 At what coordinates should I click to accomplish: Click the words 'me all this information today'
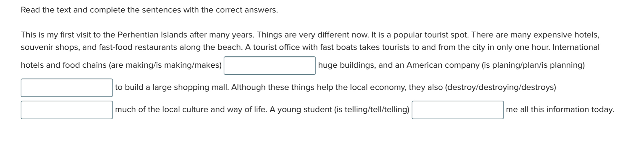pos(560,110)
